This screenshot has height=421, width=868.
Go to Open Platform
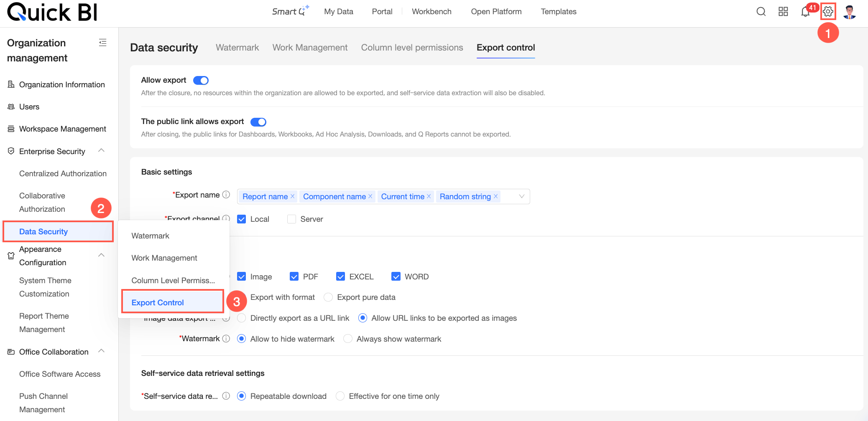tap(496, 12)
